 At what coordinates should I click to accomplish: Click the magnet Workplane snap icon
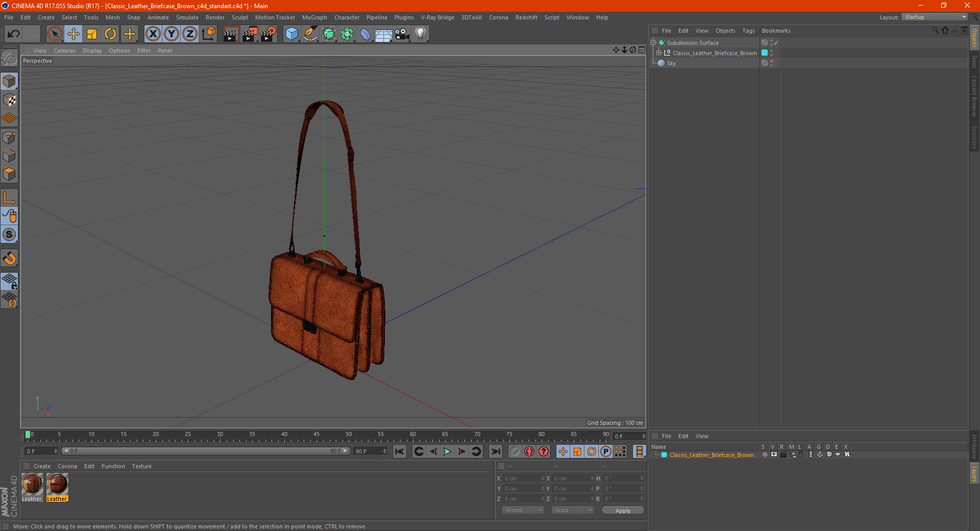9,258
